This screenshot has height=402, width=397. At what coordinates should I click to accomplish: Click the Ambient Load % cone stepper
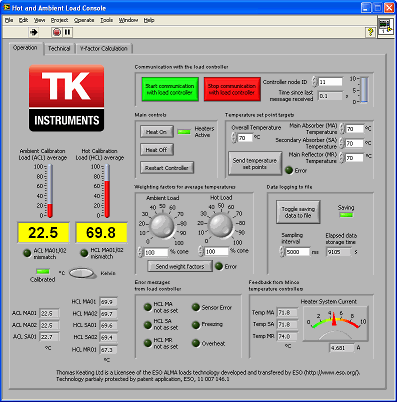(140, 252)
